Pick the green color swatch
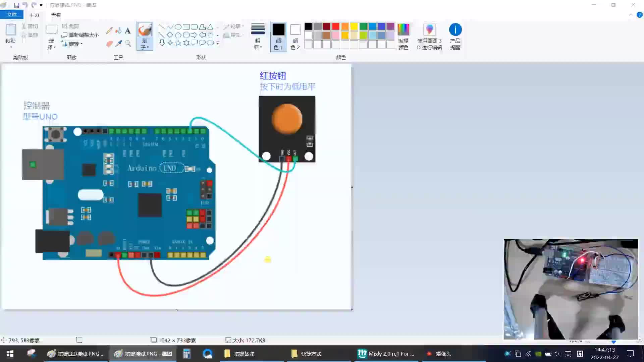This screenshot has height=362, width=644. (x=363, y=26)
